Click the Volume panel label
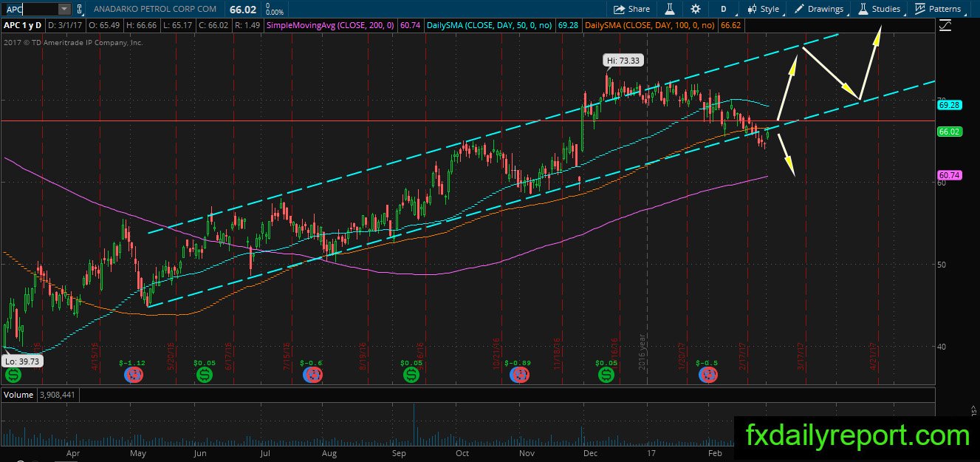Viewport: 980px width, 462px height. (x=18, y=395)
